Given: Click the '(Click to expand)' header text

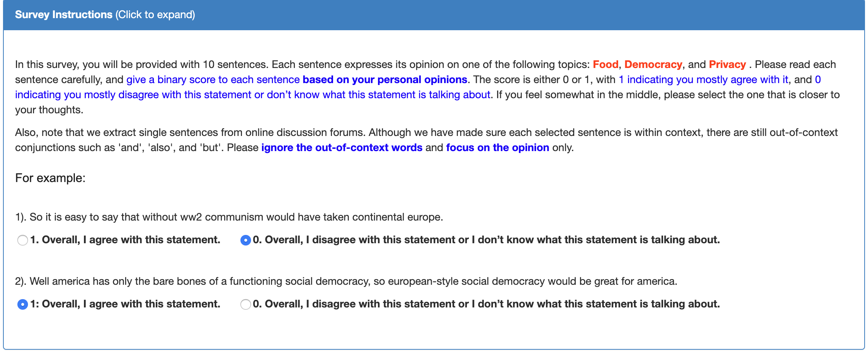Looking at the screenshot, I should tap(155, 15).
